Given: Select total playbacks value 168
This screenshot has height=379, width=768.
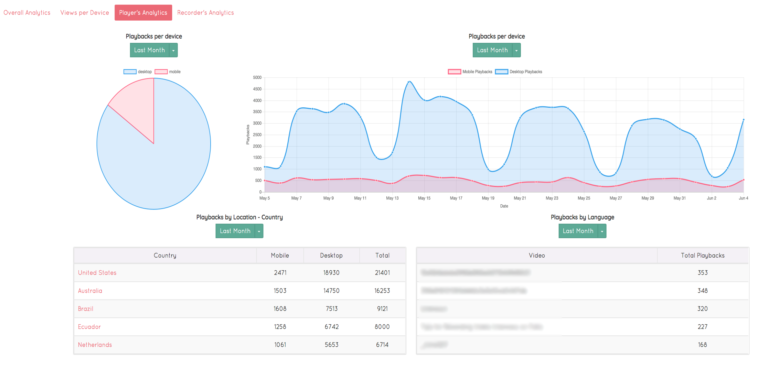Looking at the screenshot, I should (703, 345).
